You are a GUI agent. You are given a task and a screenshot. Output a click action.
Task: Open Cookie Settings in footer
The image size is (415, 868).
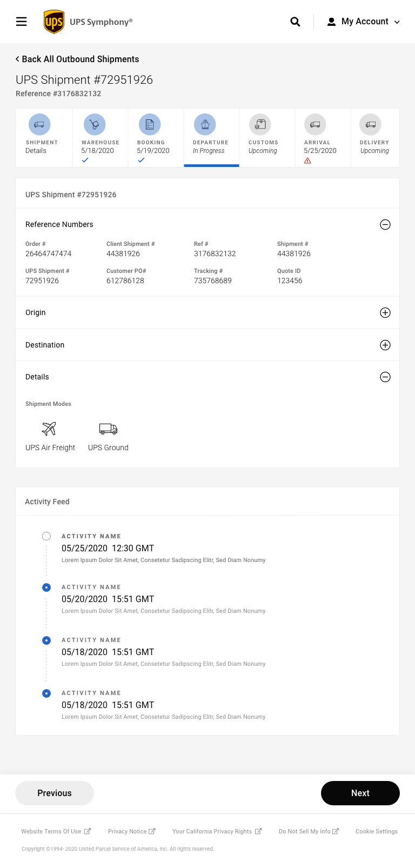coord(376,831)
